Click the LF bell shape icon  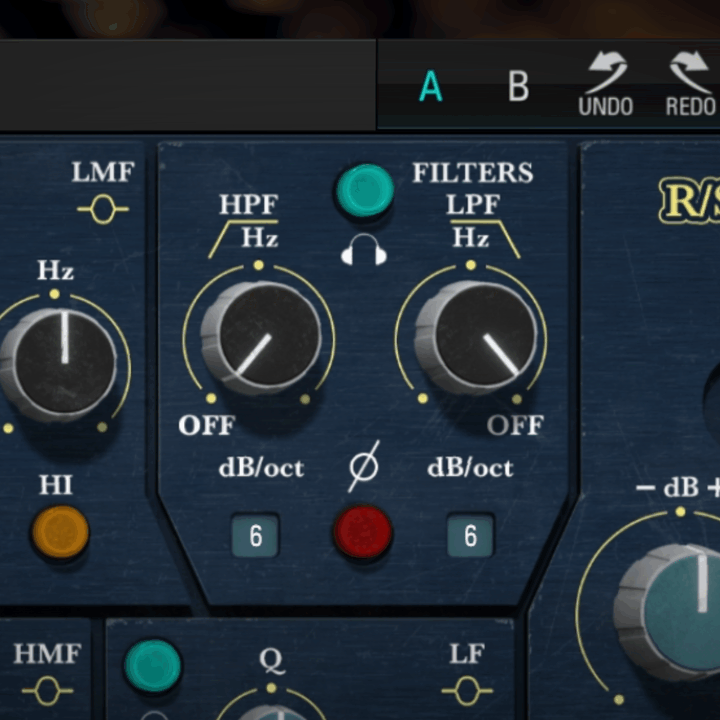pyautogui.click(x=466, y=690)
